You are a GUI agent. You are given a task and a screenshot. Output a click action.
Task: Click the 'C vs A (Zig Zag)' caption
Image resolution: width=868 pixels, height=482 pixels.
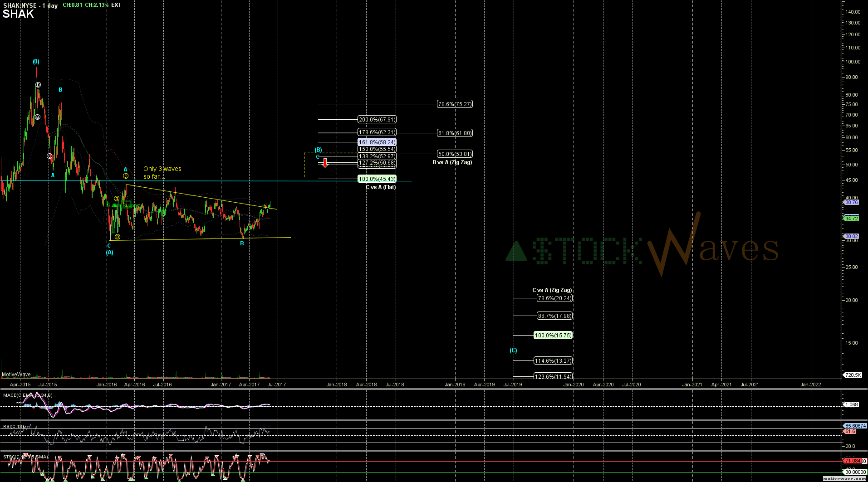[x=552, y=290]
